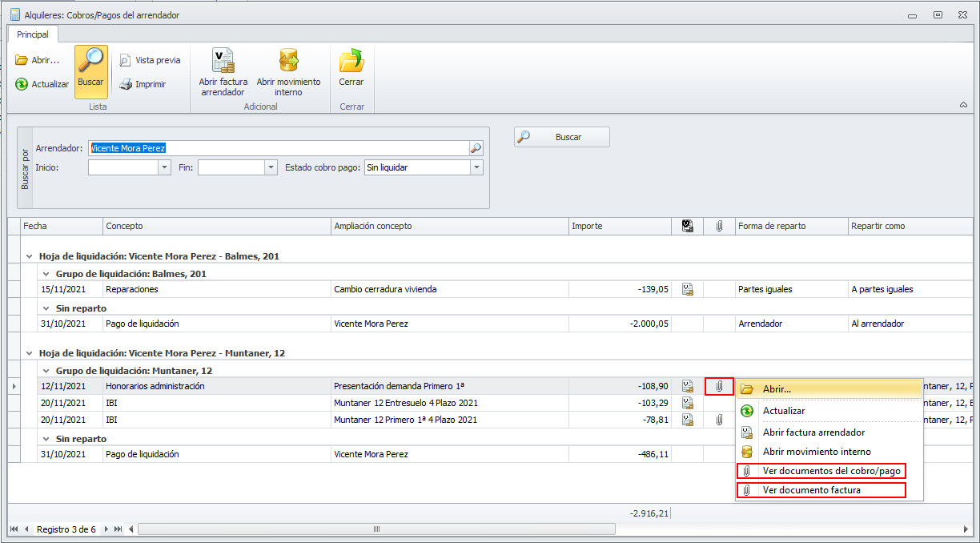Collapse Hoja de liquidación Balmes, 201 group

pos(30,256)
